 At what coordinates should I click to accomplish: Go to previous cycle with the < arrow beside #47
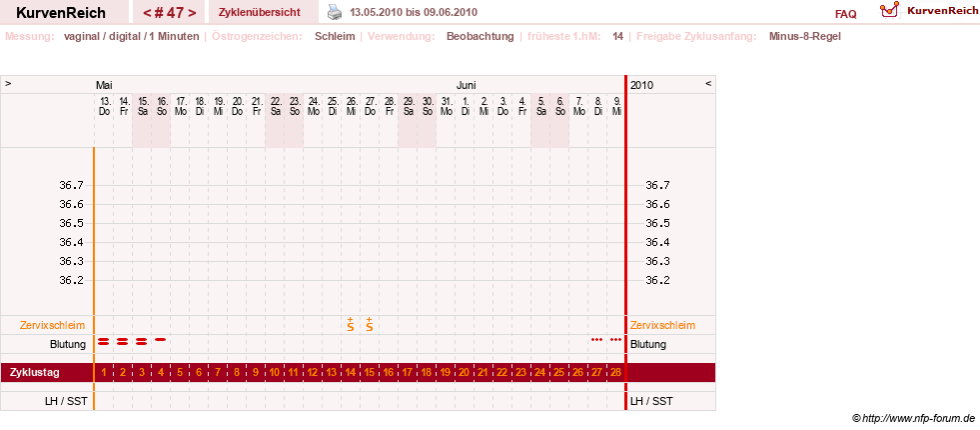(x=147, y=13)
